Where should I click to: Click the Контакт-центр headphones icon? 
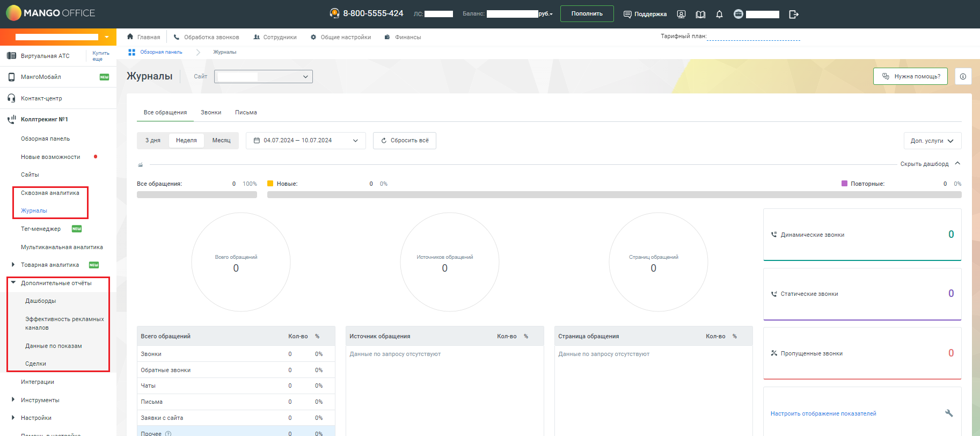point(11,98)
